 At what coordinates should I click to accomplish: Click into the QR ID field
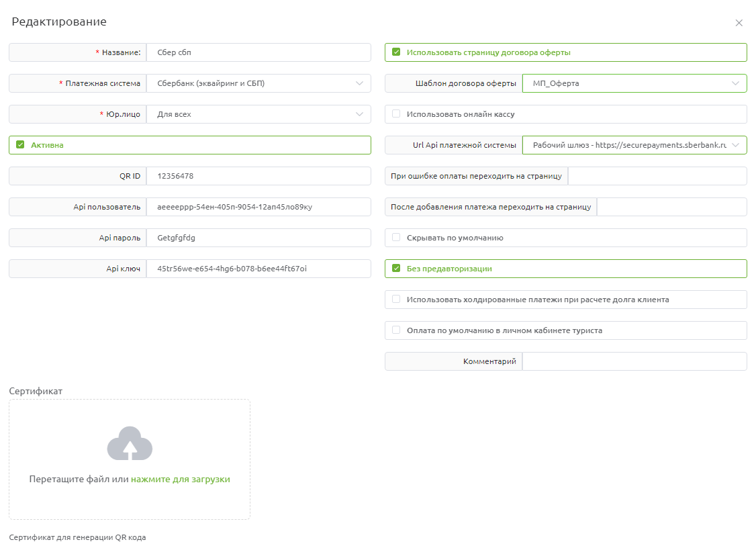pyautogui.click(x=259, y=176)
